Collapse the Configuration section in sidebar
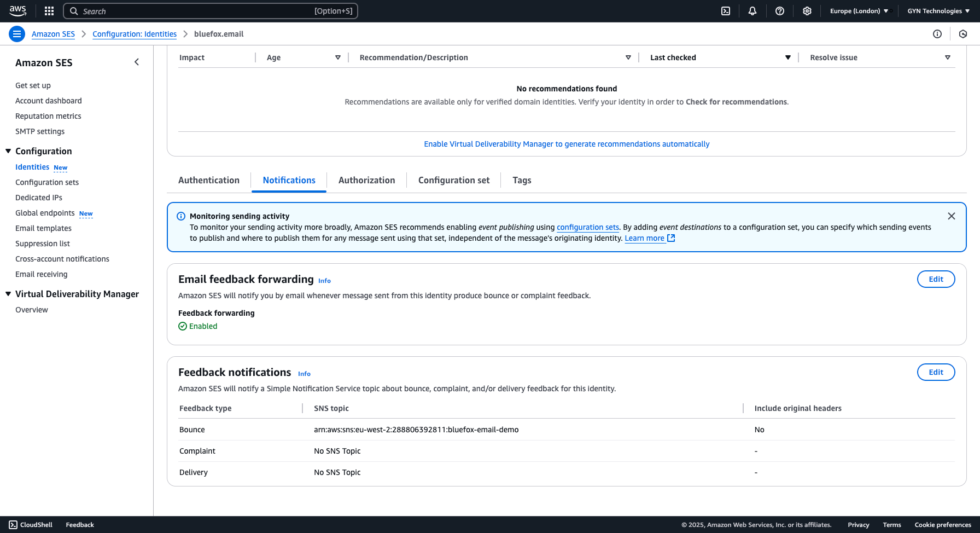Image resolution: width=980 pixels, height=533 pixels. coord(8,151)
